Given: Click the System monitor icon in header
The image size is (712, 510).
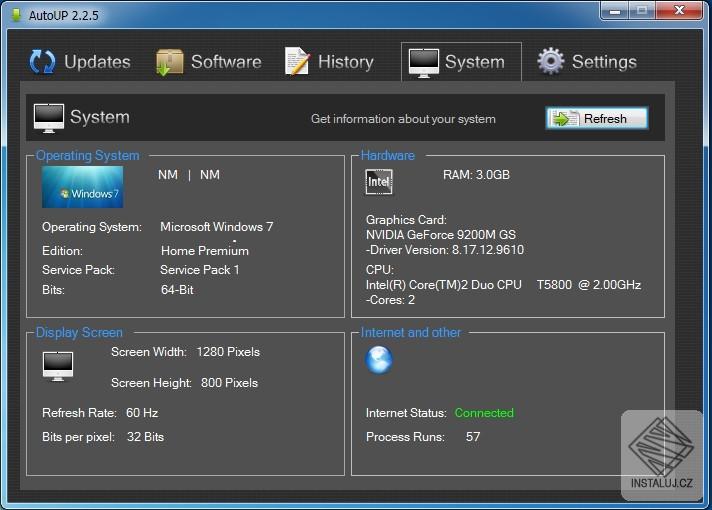Looking at the screenshot, I should click(49, 117).
